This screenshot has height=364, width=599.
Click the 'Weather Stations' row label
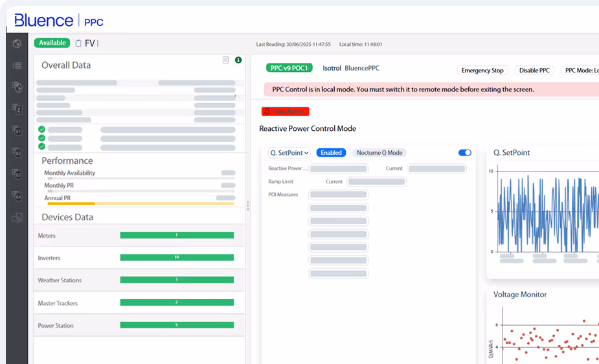(x=60, y=280)
